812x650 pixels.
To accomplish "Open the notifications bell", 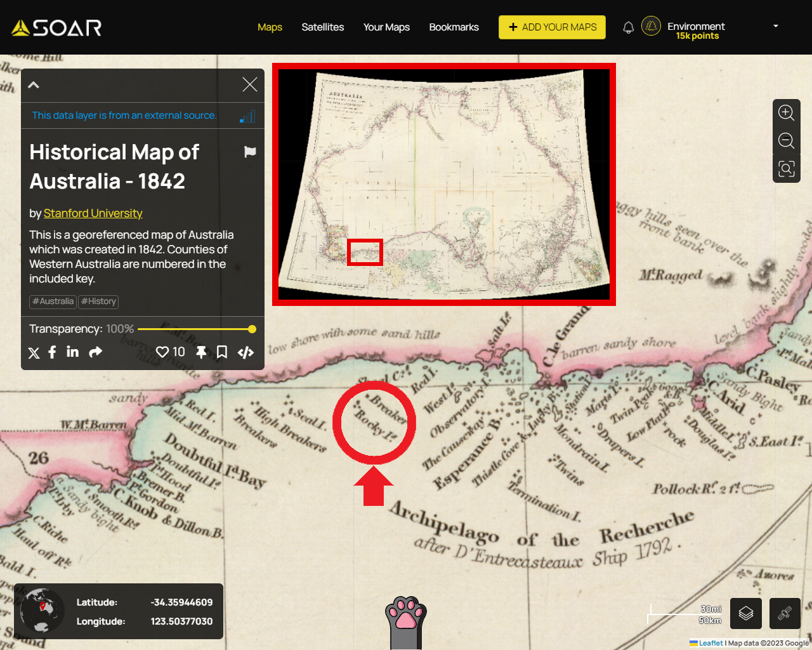I will tap(628, 27).
